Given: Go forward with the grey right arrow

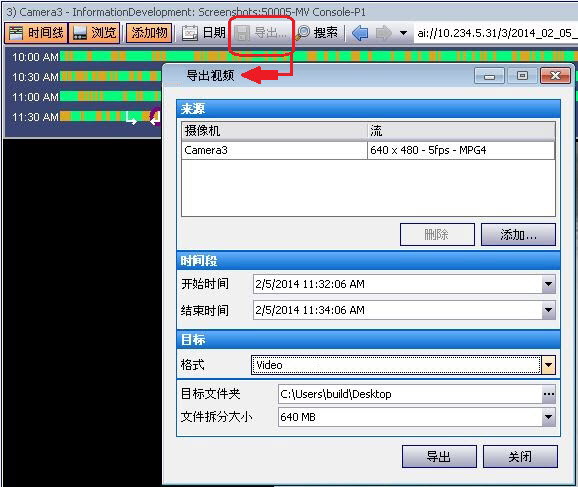Looking at the screenshot, I should 383,33.
